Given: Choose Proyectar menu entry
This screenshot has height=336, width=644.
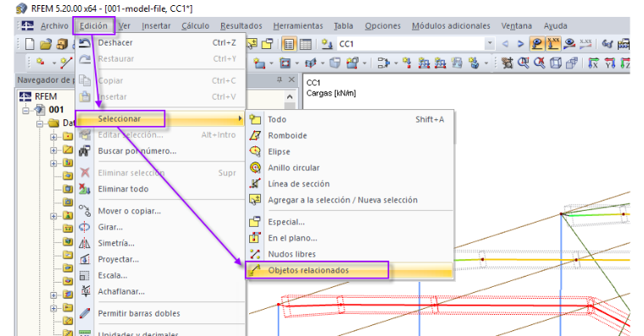Looking at the screenshot, I should [160, 259].
